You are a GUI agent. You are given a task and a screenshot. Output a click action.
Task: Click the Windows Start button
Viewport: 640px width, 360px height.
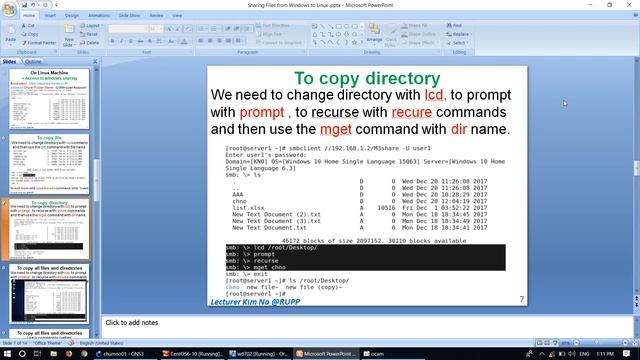7,354
